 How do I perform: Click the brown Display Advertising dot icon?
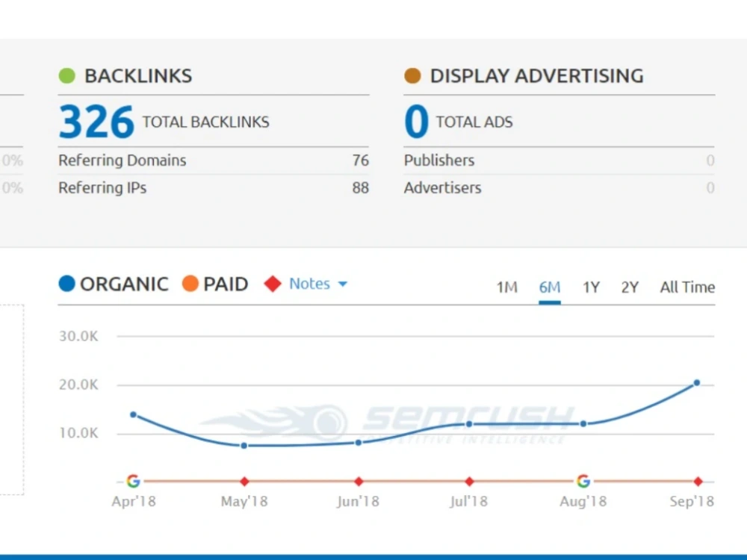[412, 75]
